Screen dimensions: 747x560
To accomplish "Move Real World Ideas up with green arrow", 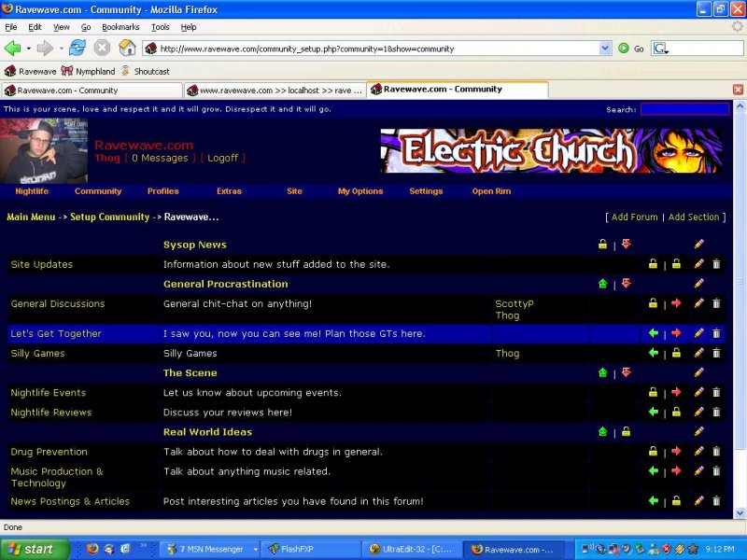I will coord(602,432).
